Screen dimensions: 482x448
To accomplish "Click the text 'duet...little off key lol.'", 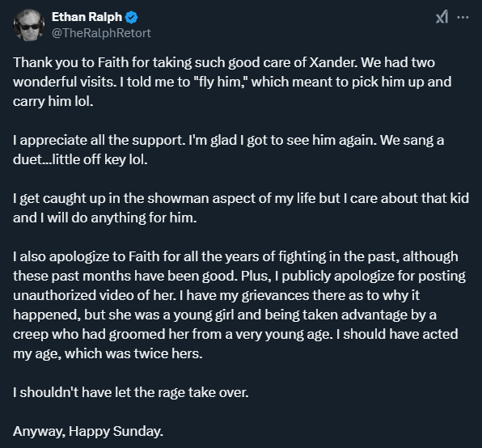I will 80,159.
